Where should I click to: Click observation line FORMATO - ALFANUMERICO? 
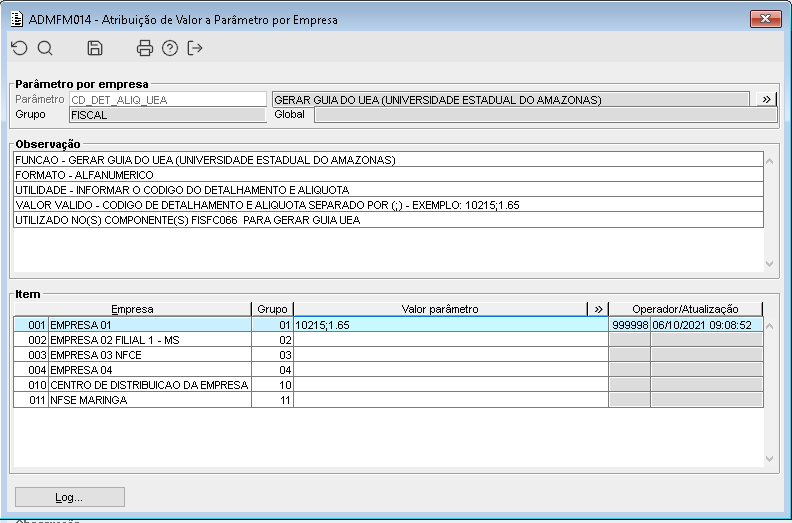click(388, 175)
